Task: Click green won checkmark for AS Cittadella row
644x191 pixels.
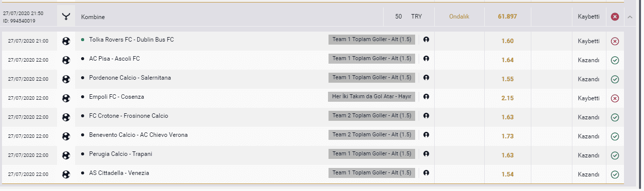Action: [615, 174]
